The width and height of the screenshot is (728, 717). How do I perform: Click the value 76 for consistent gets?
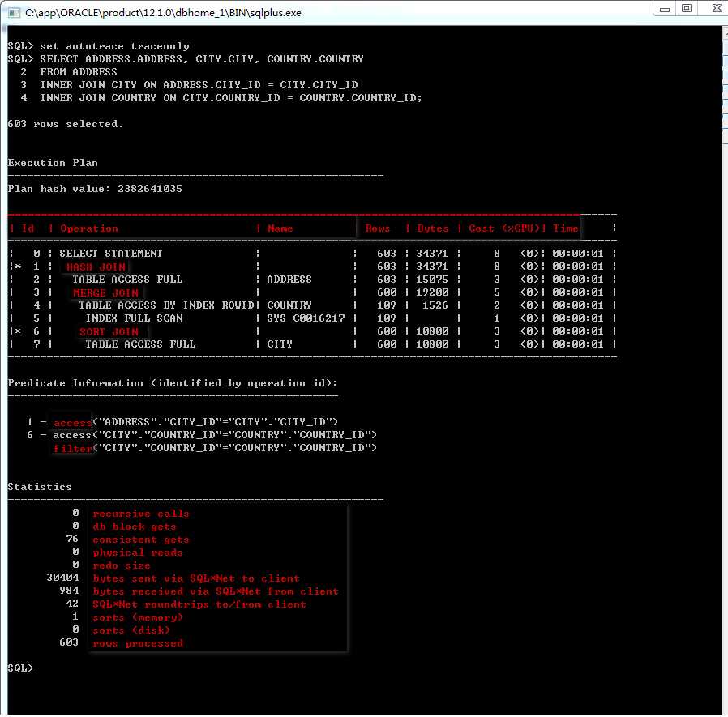tap(72, 539)
